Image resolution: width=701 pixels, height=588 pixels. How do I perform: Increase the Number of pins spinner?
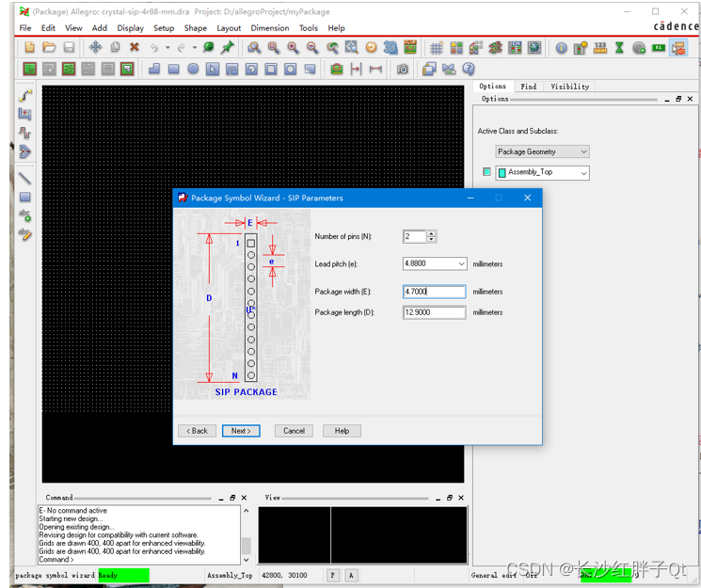pyautogui.click(x=431, y=233)
